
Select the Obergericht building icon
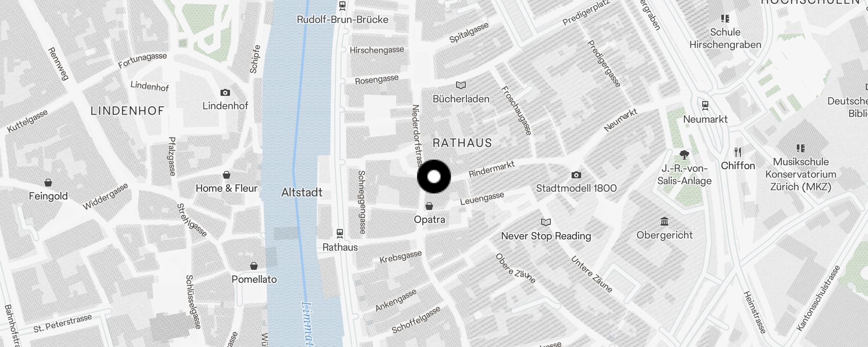pos(664,222)
